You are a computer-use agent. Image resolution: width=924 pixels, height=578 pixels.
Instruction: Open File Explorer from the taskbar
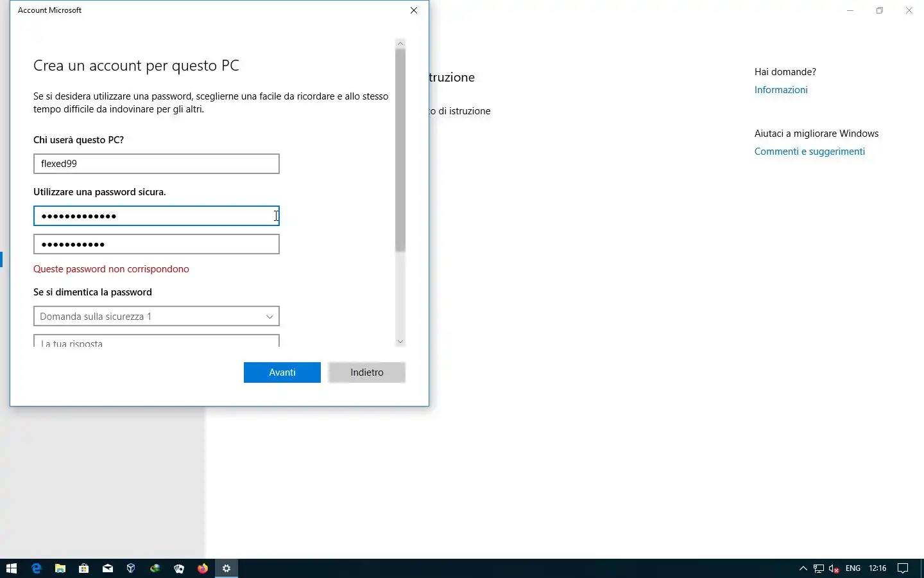click(x=60, y=568)
